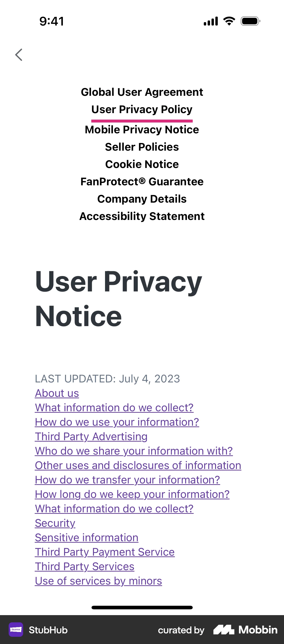Click the Third Party Payment Service link
Image resolution: width=284 pixels, height=644 pixels.
click(x=105, y=552)
